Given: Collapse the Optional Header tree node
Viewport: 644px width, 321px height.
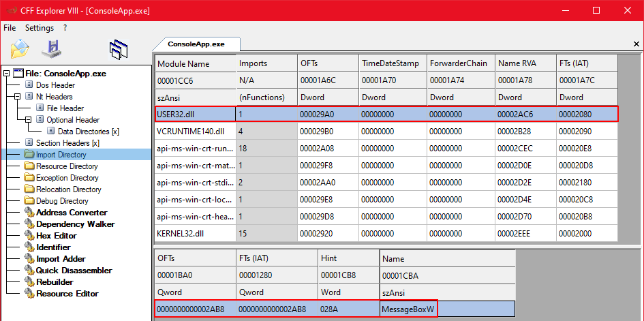Looking at the screenshot, I should 29,120.
